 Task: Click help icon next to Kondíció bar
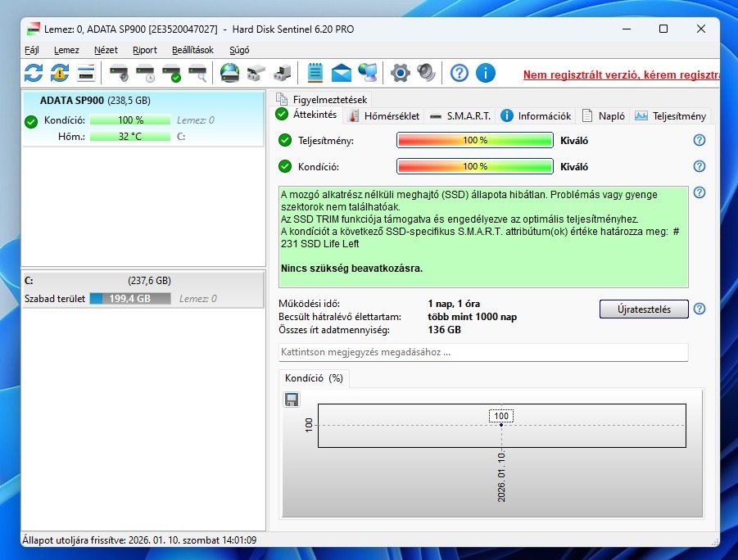pyautogui.click(x=700, y=166)
